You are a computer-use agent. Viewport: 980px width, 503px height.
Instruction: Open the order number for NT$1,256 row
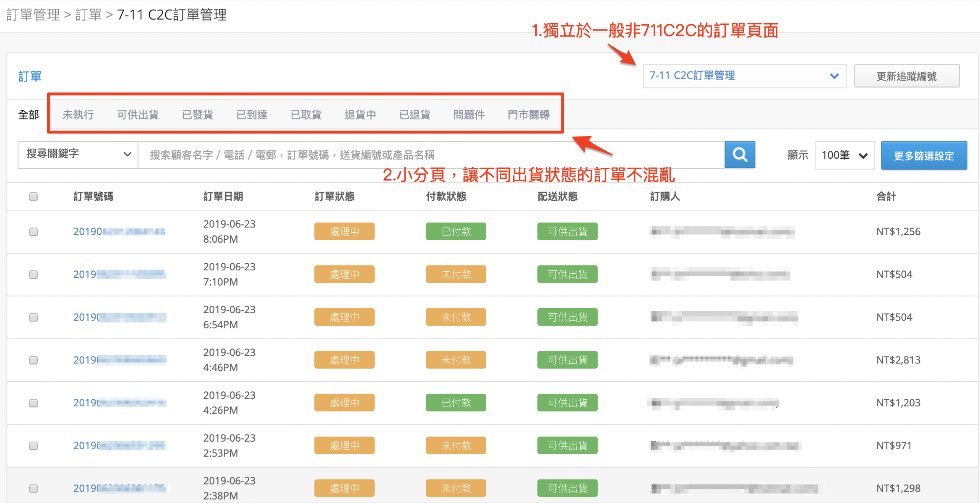click(119, 232)
